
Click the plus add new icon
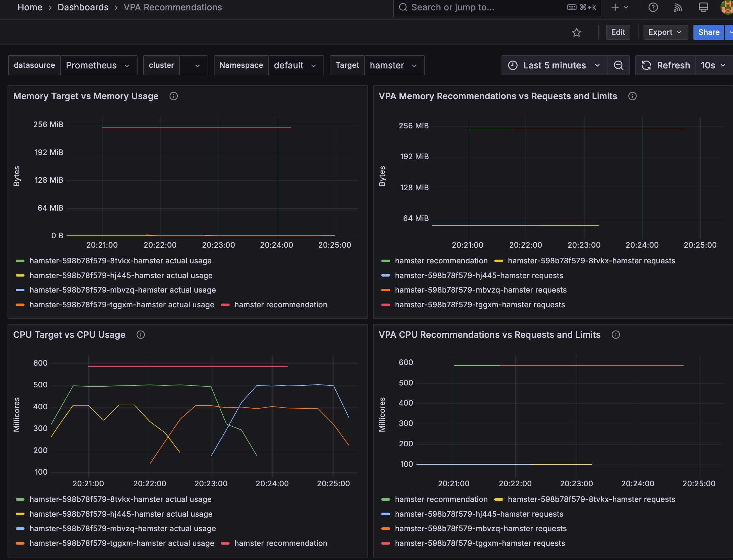[615, 7]
